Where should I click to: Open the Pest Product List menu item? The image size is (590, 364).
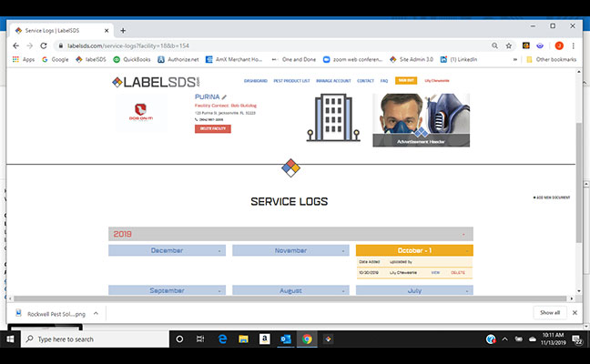coord(291,81)
